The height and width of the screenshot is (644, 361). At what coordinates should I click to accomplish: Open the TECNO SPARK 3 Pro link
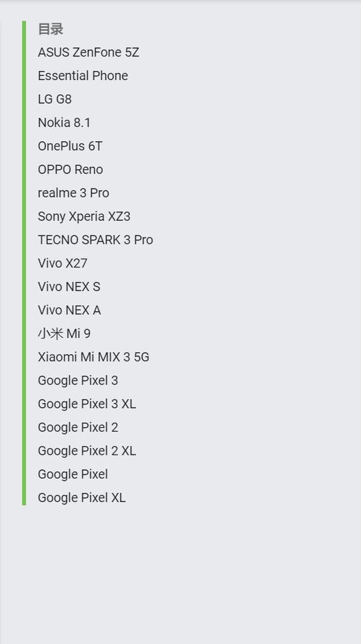pyautogui.click(x=95, y=240)
